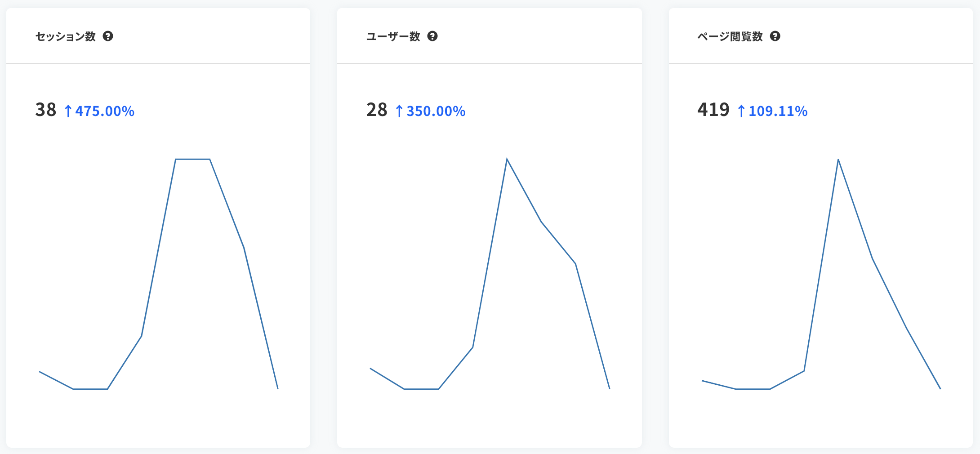
Task: Click the page view value 419
Action: coord(713,110)
